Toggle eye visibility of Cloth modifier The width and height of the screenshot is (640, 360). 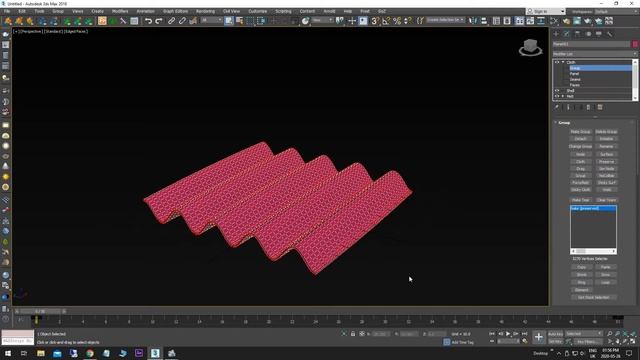coord(557,62)
